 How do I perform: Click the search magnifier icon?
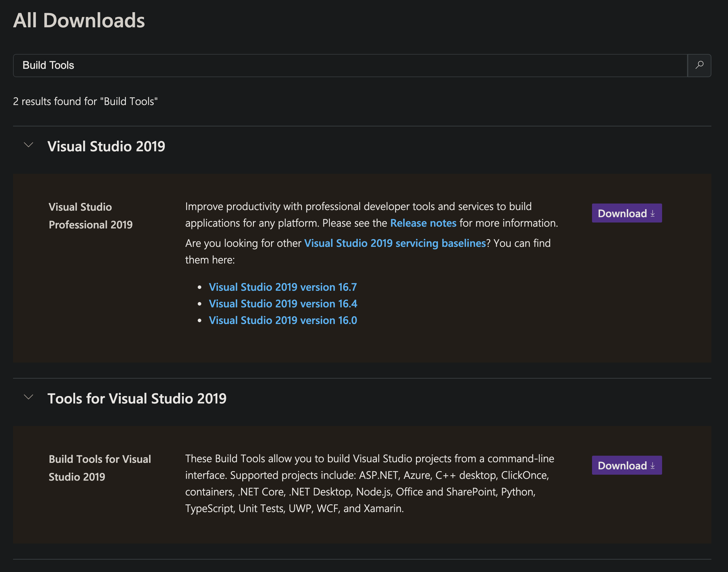click(x=699, y=65)
